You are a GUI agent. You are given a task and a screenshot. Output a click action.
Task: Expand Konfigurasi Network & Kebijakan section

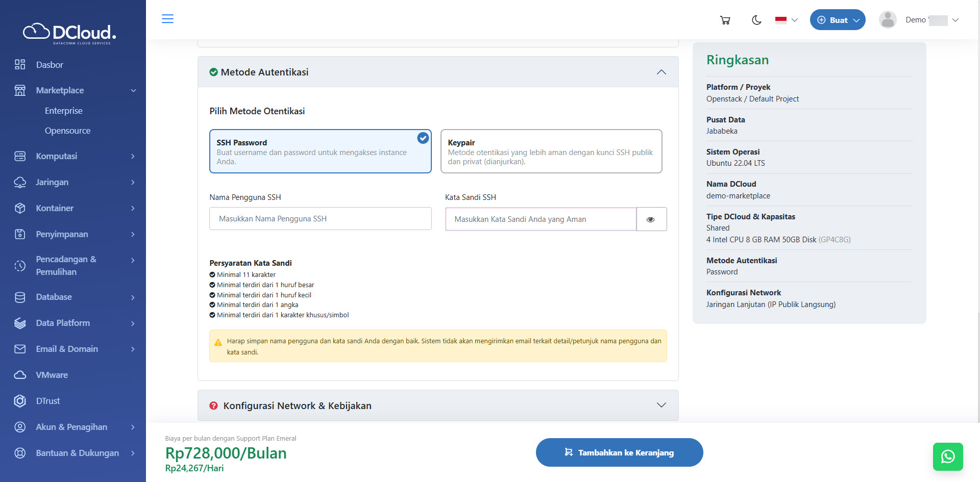pos(661,405)
